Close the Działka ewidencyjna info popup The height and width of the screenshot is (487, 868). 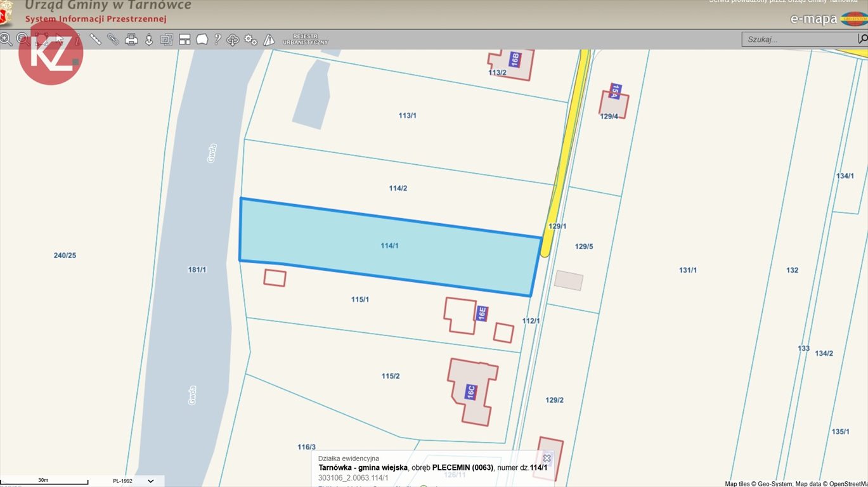[x=547, y=458]
